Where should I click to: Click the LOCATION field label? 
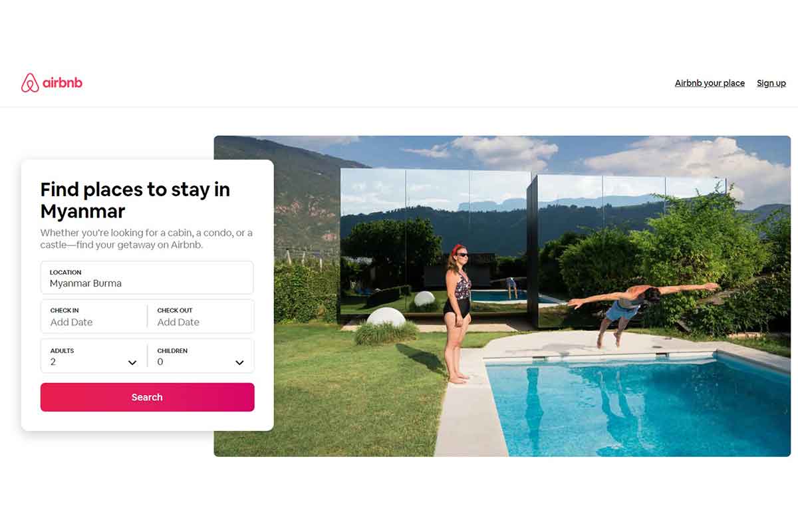(x=65, y=272)
